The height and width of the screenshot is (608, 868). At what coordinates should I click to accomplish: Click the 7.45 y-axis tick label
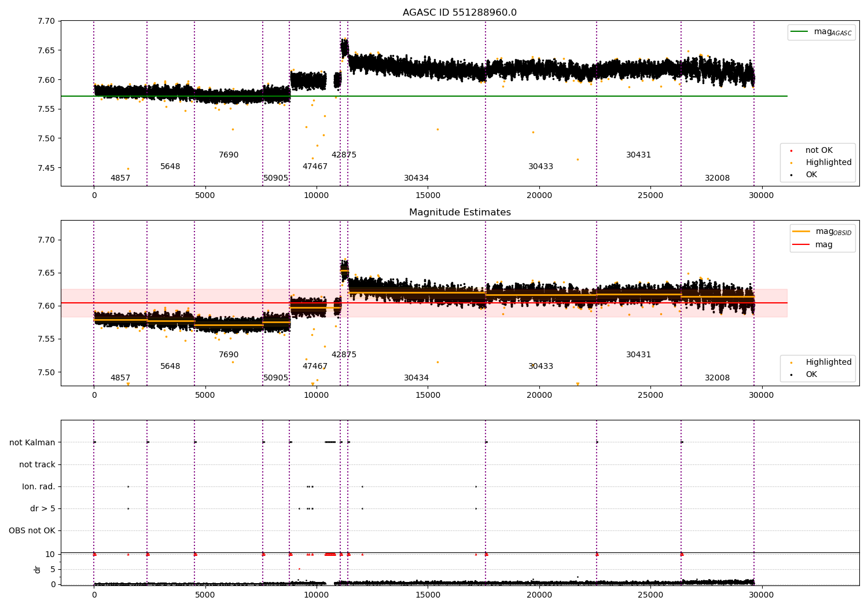(x=46, y=168)
